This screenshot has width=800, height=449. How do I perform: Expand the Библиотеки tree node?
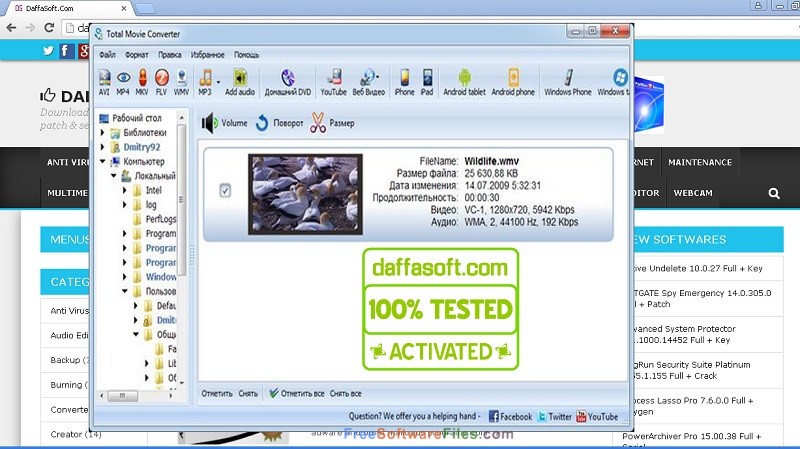(102, 132)
